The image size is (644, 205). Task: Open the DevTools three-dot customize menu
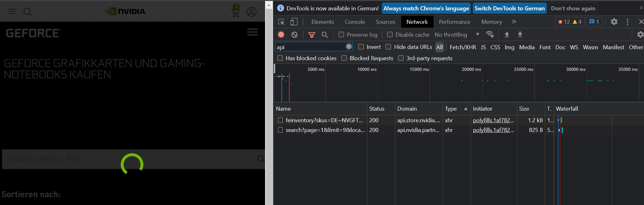click(627, 22)
